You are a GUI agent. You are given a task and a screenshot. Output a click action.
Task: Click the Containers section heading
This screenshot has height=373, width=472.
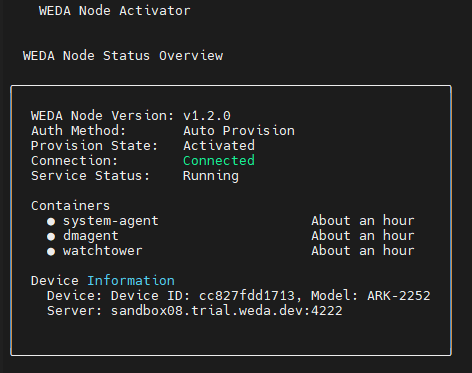click(x=71, y=206)
